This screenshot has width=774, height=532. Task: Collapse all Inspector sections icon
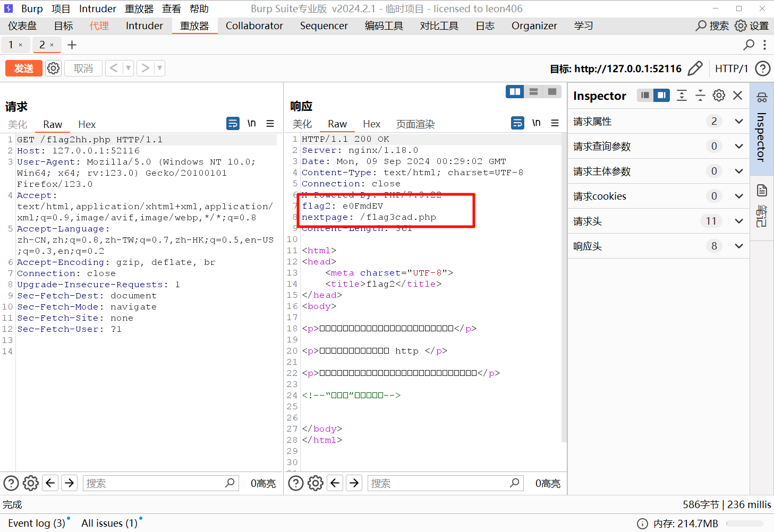coord(700,95)
